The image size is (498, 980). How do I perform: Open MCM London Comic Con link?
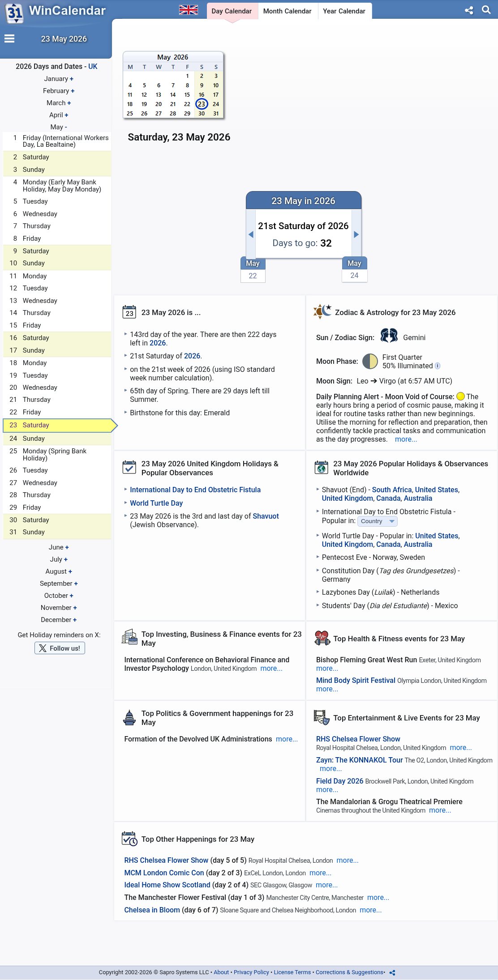coord(164,873)
